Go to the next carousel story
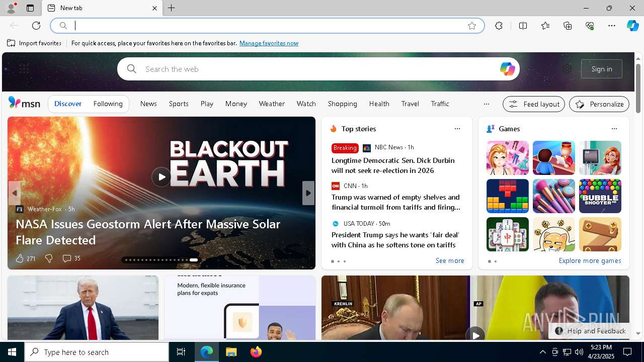This screenshot has height=362, width=644. coord(308,193)
